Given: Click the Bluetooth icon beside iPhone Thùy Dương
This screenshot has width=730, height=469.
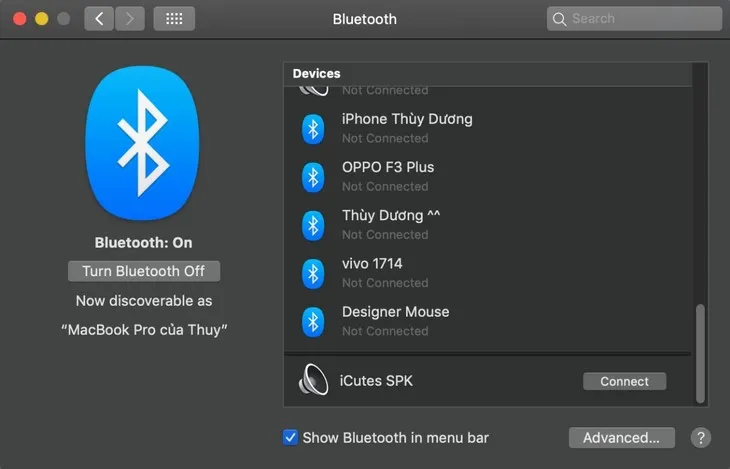Looking at the screenshot, I should point(313,128).
